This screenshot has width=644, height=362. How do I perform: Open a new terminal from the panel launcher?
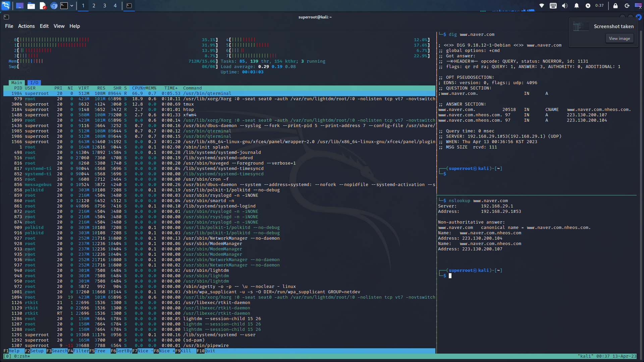tap(64, 6)
